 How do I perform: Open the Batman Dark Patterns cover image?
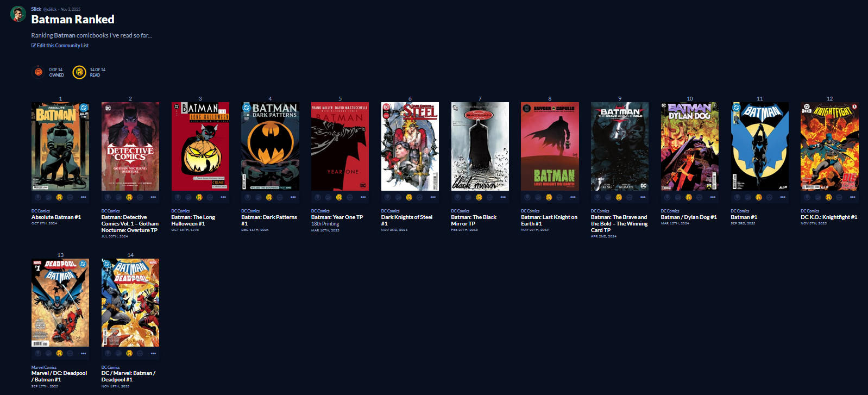pos(270,146)
